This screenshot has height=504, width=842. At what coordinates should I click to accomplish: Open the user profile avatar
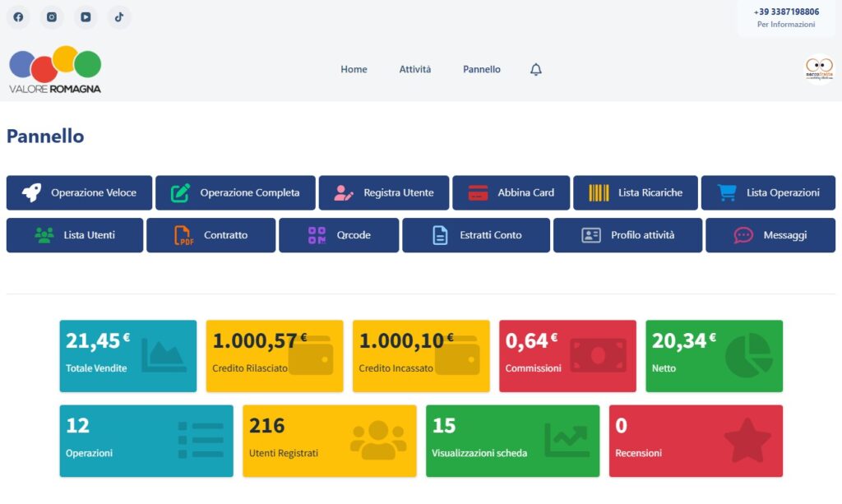coord(818,70)
